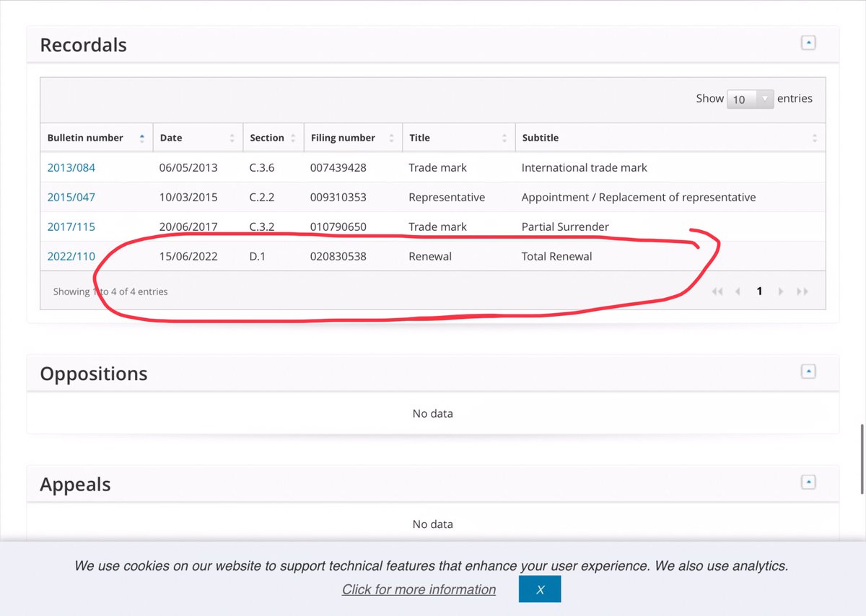Select filing number 009310353
This screenshot has width=866, height=616.
pyautogui.click(x=338, y=197)
